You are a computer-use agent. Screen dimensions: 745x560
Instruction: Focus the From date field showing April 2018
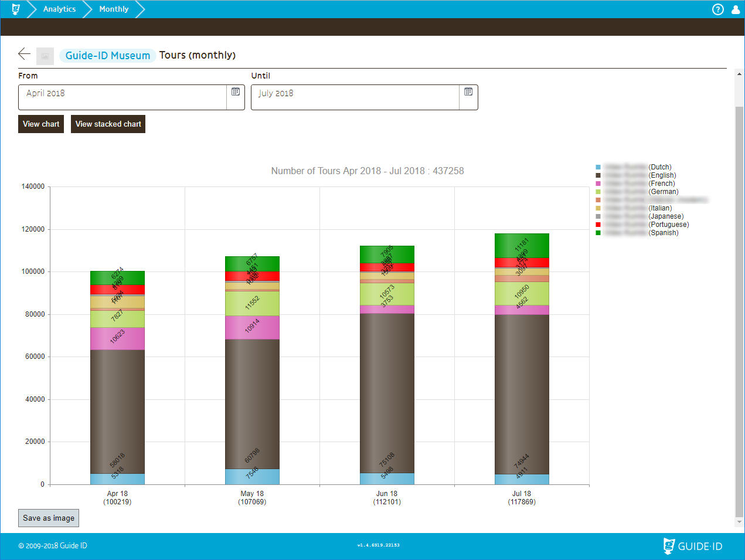click(x=123, y=97)
